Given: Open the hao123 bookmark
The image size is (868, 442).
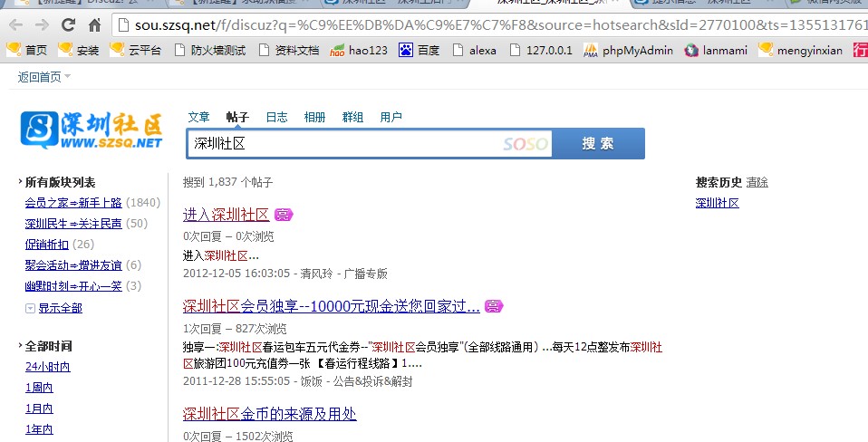Looking at the screenshot, I should [359, 51].
